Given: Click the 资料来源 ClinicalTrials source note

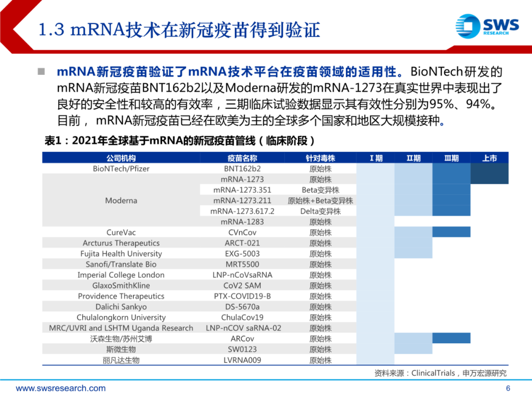Looking at the screenshot, I should (x=440, y=373).
